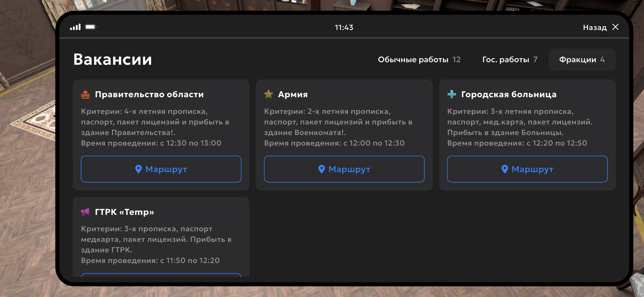Select the ГТРК «Temp» vacancy card title
This screenshot has width=644, height=297.
[124, 212]
